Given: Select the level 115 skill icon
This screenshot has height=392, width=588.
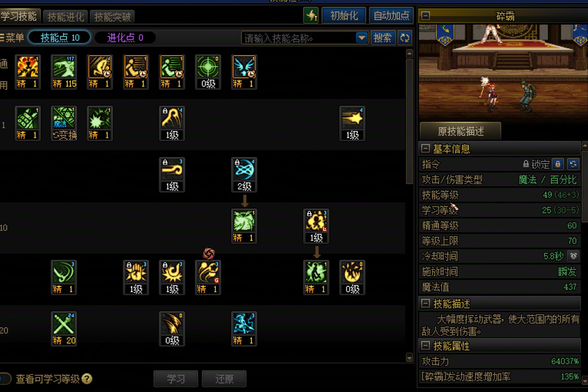Looking at the screenshot, I should [x=64, y=72].
